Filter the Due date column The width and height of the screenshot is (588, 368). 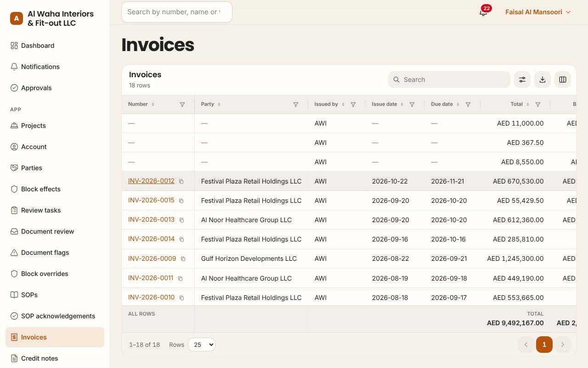tap(468, 104)
